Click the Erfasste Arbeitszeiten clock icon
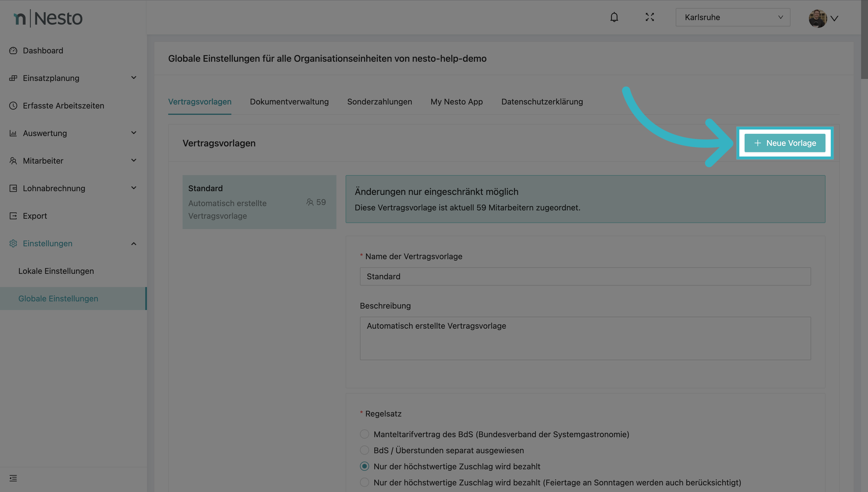 click(13, 106)
